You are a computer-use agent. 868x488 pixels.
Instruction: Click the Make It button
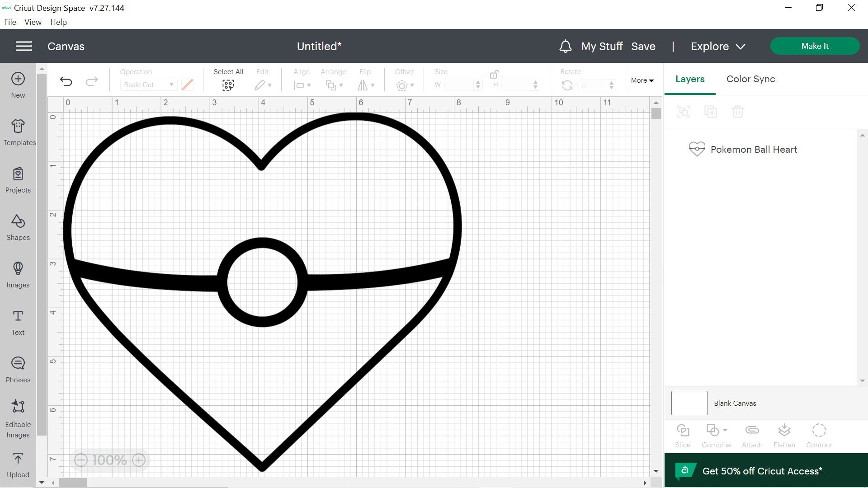coord(815,46)
